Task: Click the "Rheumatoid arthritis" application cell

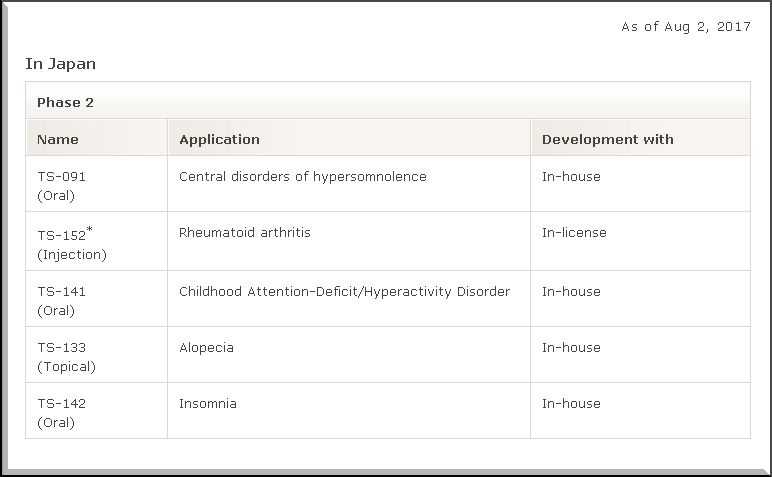Action: 244,233
